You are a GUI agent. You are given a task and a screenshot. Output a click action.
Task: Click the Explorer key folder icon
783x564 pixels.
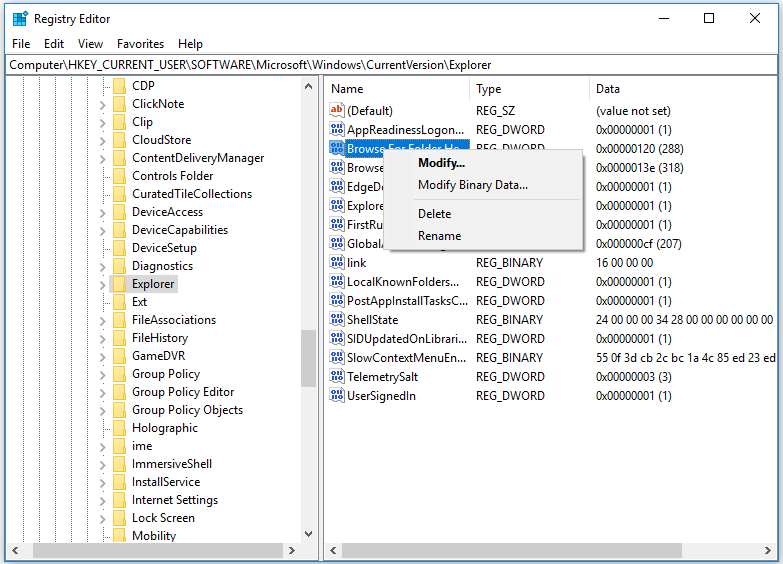[119, 284]
